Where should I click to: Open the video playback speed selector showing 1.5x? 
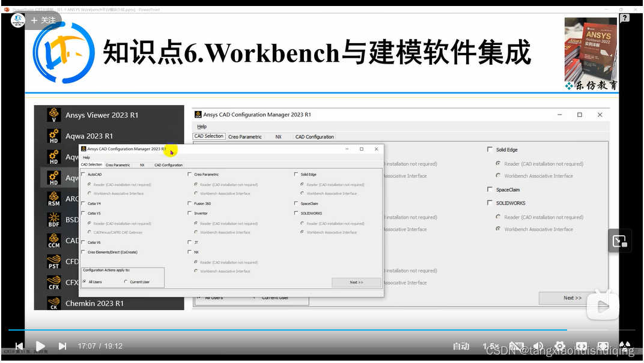point(490,346)
